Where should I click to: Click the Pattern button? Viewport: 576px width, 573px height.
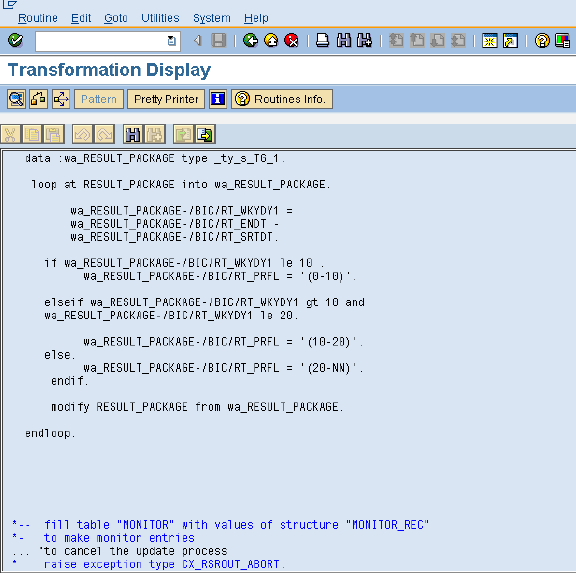click(x=99, y=99)
